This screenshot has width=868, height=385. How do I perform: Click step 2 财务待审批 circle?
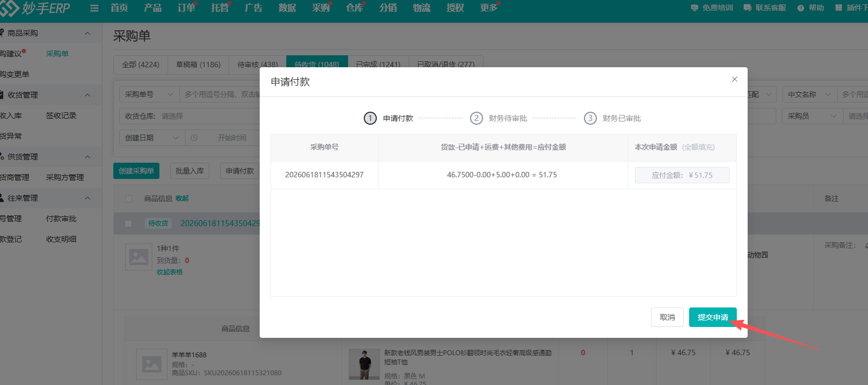(477, 118)
